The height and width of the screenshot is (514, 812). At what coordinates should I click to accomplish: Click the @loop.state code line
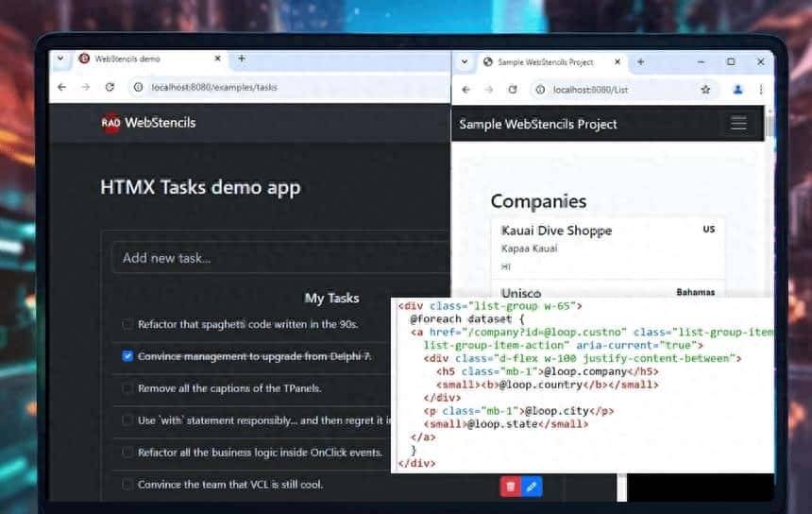coord(506,424)
